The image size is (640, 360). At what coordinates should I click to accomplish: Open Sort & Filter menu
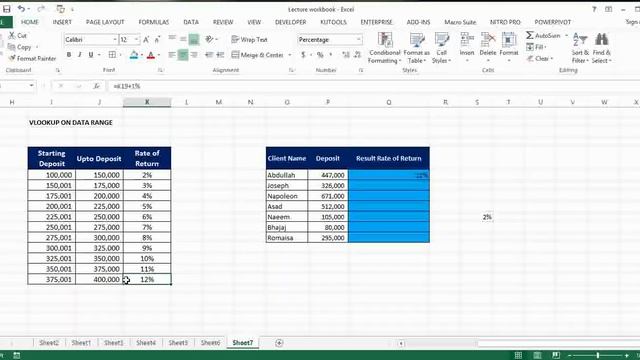[580, 48]
